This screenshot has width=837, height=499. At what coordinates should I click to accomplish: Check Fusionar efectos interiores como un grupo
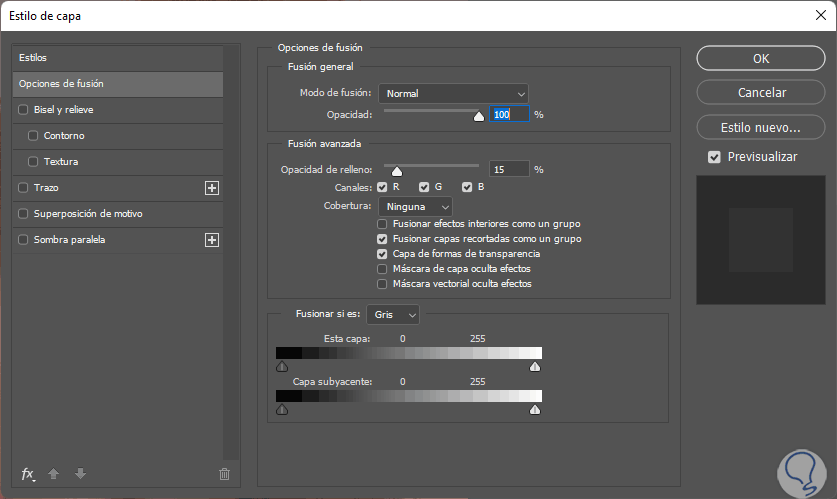click(x=382, y=224)
